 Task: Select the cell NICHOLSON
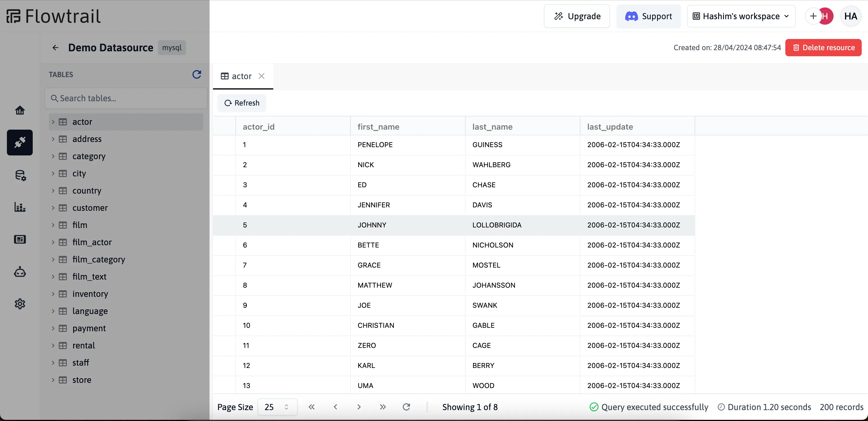pos(523,245)
